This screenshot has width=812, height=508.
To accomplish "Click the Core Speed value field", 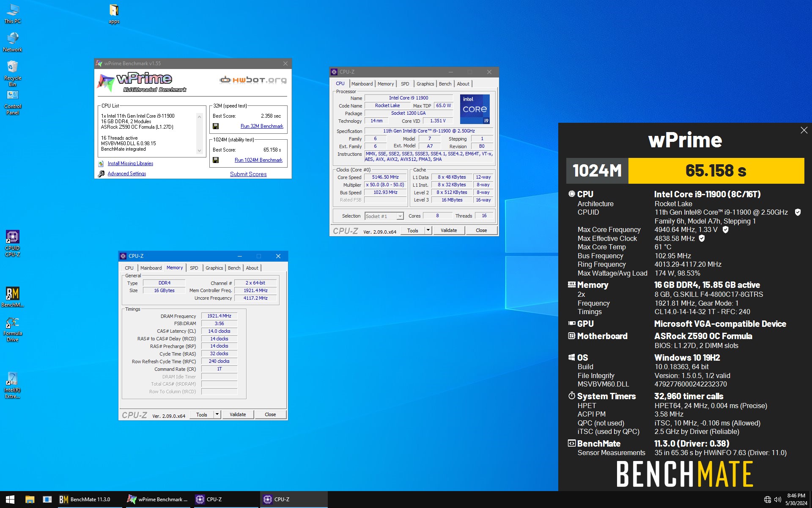I will 385,177.
